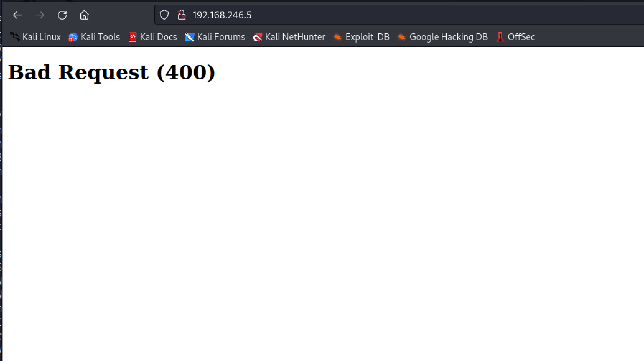The width and height of the screenshot is (644, 361).
Task: Show connection info via crossed padlock
Action: click(182, 15)
